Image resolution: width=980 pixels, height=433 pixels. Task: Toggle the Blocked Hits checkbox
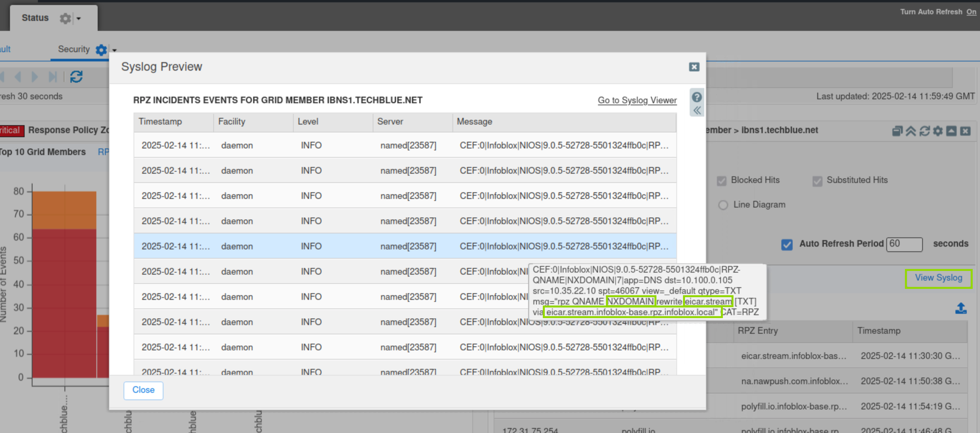click(x=721, y=181)
